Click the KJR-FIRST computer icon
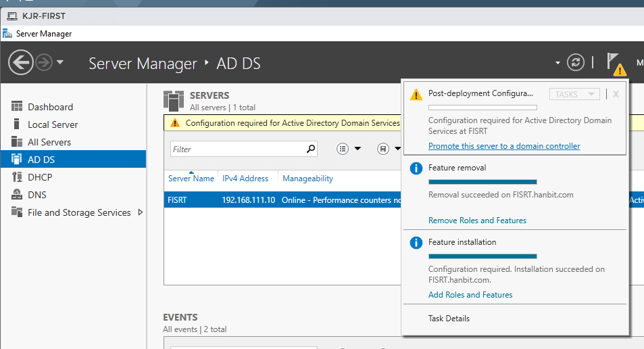The image size is (644, 349). [x=12, y=16]
